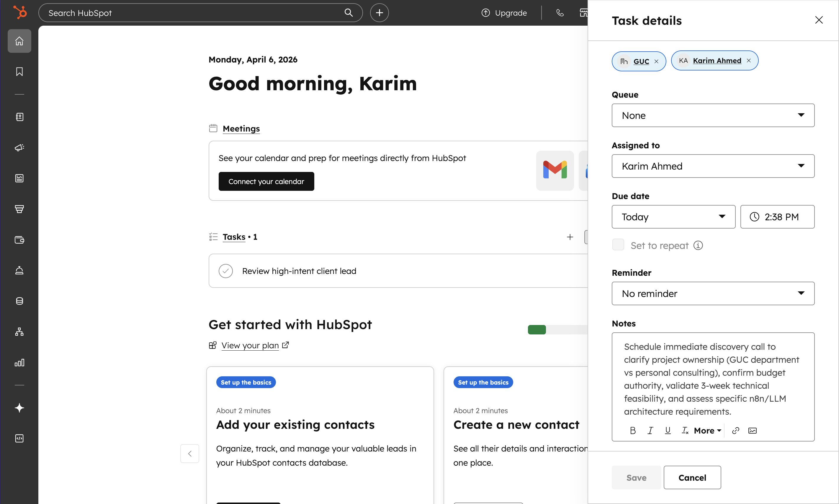Remove the GUC association chip
The image size is (839, 504).
tap(657, 61)
